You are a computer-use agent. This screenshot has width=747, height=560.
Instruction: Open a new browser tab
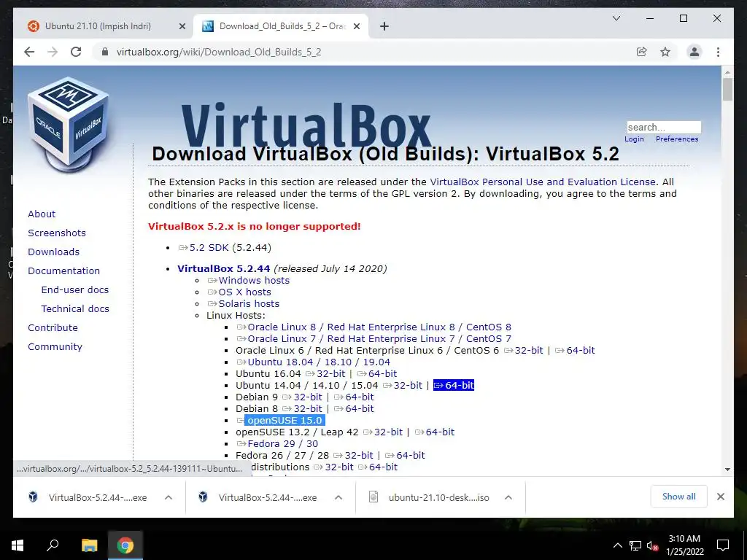coord(384,26)
